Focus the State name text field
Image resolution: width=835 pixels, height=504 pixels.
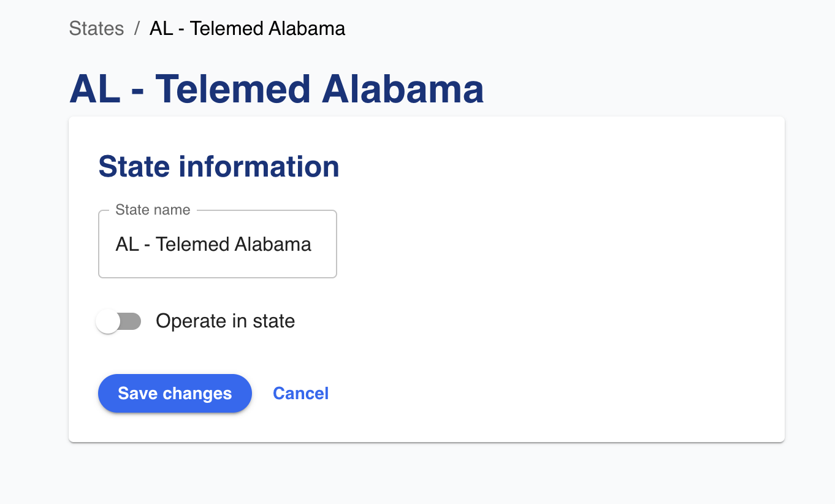pos(217,245)
